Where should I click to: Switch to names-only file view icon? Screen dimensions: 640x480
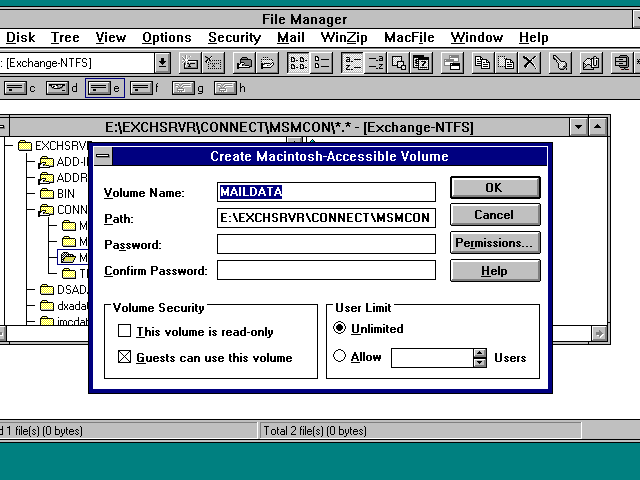coord(298,63)
